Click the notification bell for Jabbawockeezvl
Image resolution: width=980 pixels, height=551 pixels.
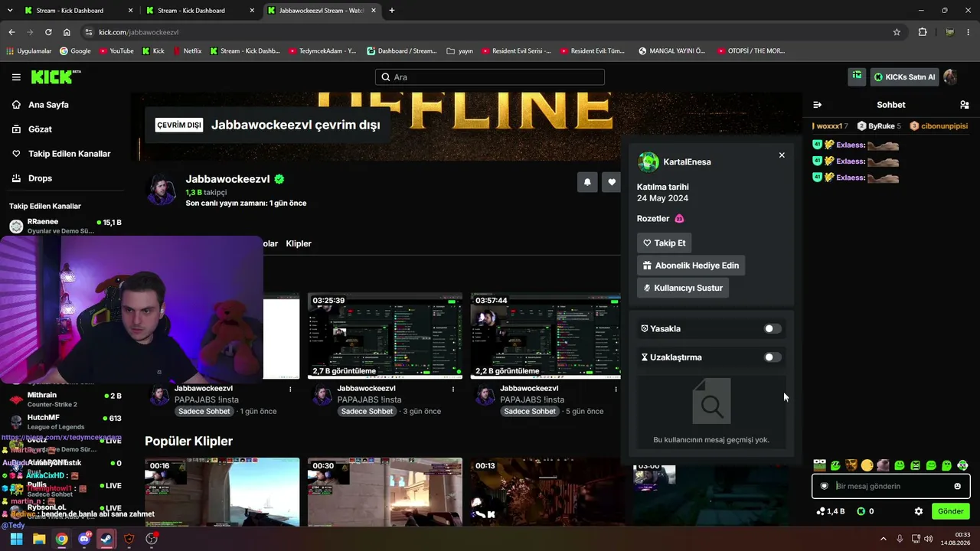(587, 181)
